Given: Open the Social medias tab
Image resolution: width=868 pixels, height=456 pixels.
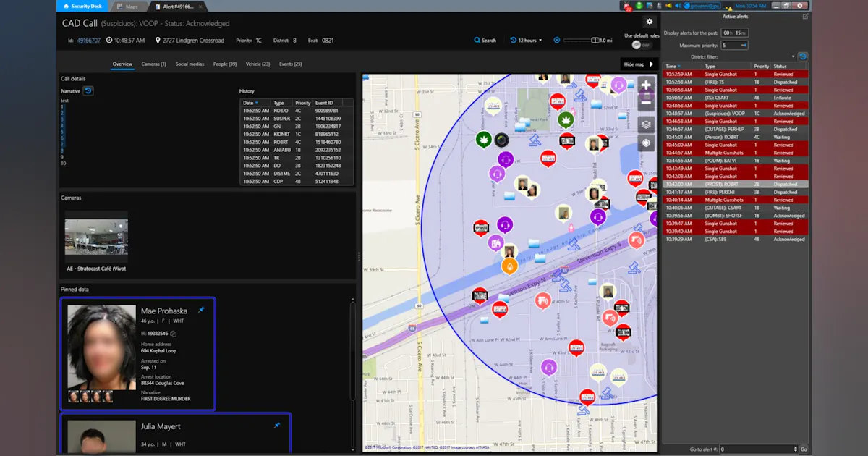Looking at the screenshot, I should click(190, 64).
